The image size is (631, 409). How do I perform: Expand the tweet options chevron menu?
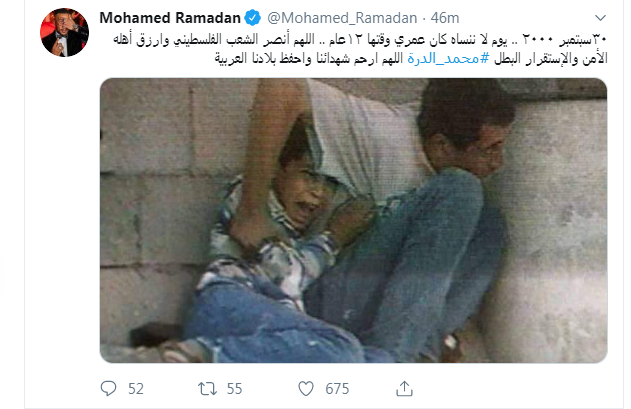[x=600, y=18]
